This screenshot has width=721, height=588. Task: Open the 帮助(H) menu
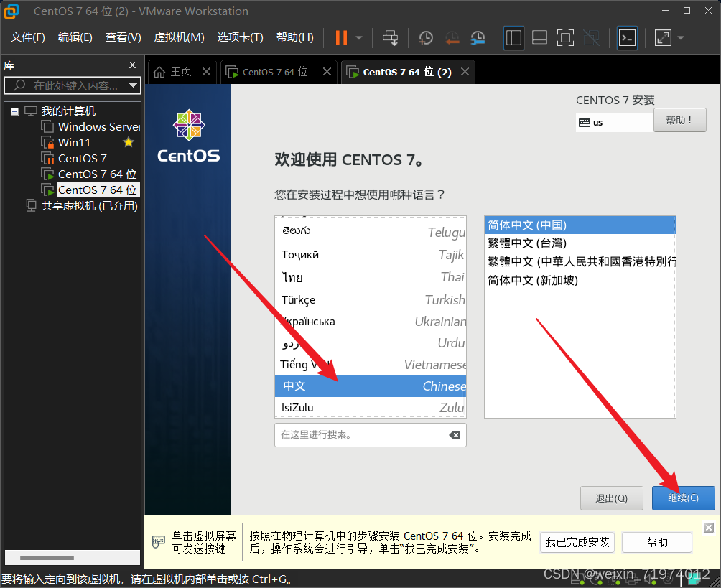click(294, 37)
